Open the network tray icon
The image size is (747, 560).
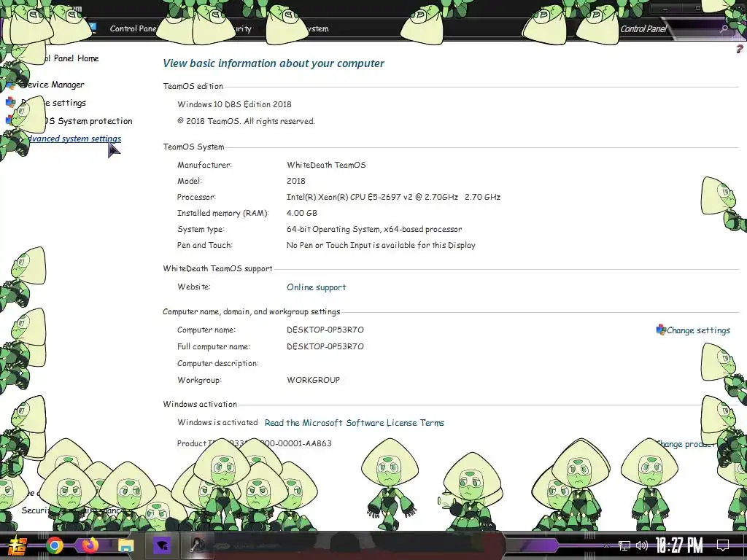tap(624, 545)
